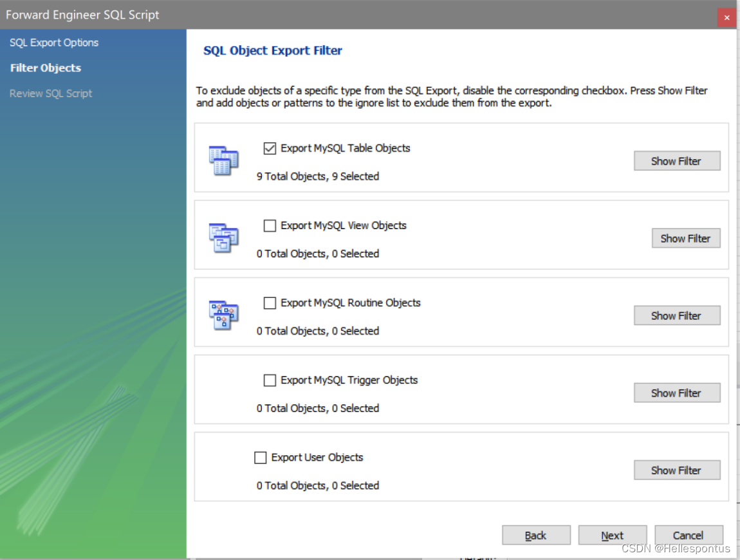The height and width of the screenshot is (560, 740).
Task: Uncheck Export MySQL Table Objects checkbox
Action: 270,148
